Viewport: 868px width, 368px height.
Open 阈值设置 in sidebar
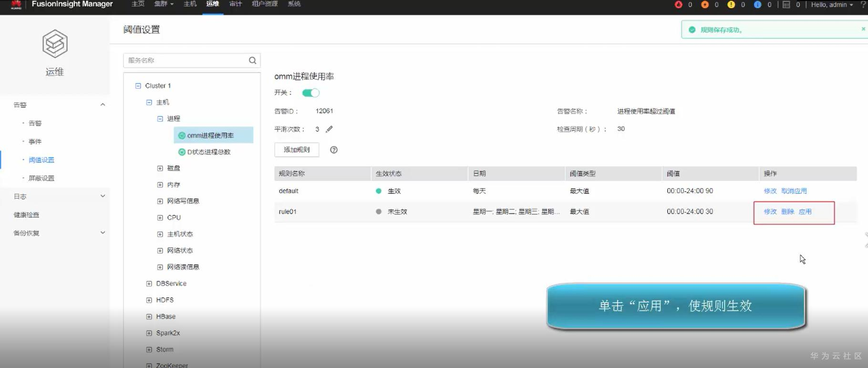click(x=41, y=160)
